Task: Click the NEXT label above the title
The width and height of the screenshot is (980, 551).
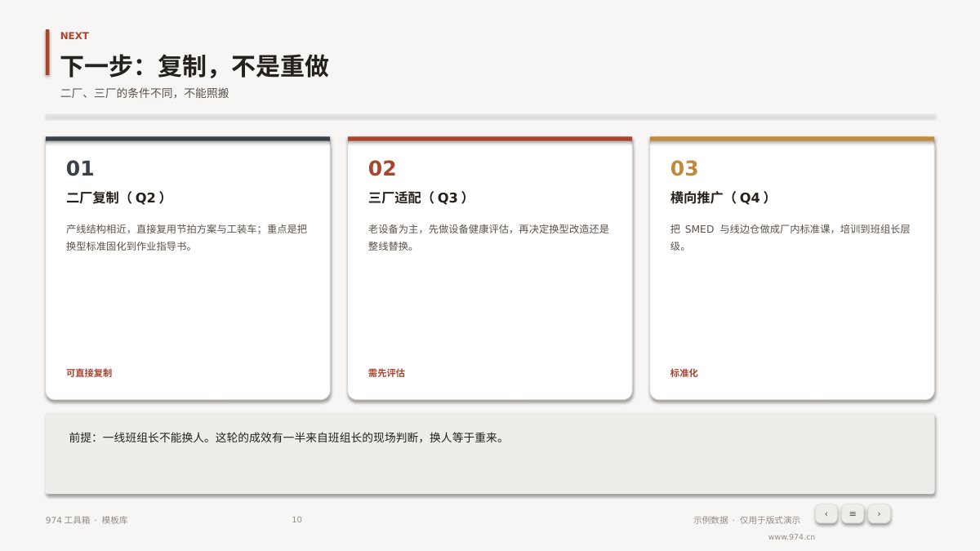Action: [74, 36]
